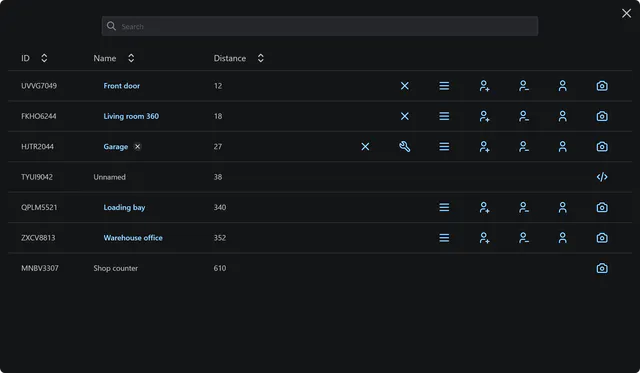Add user icon in Warehouse office row
This screenshot has width=640, height=373.
484,238
